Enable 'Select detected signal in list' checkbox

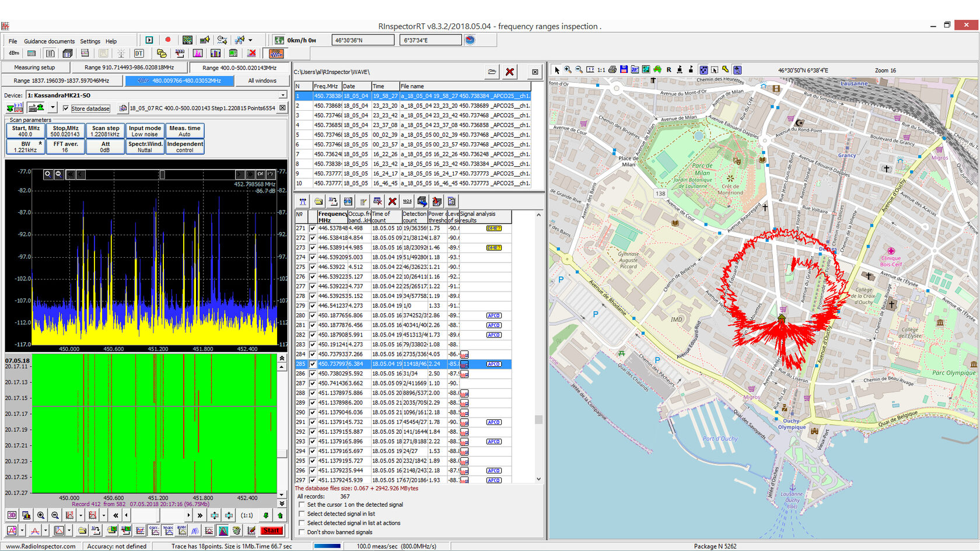click(302, 514)
